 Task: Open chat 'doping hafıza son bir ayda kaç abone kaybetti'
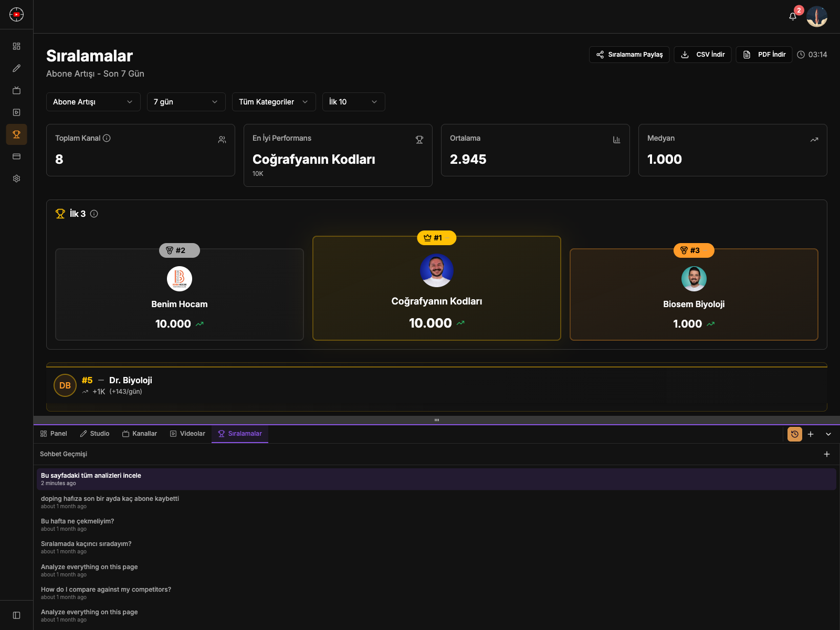(436, 502)
